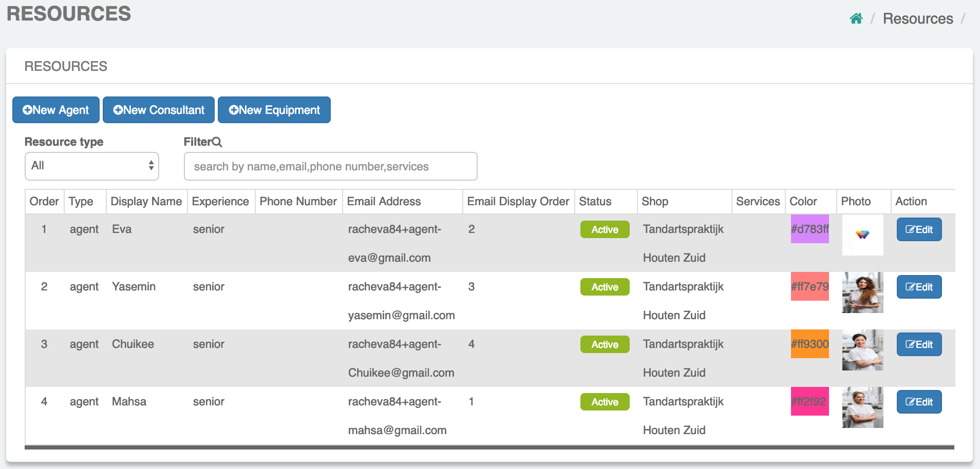The height and width of the screenshot is (469, 980).
Task: Open Chuikee's photo thumbnail
Action: point(862,350)
